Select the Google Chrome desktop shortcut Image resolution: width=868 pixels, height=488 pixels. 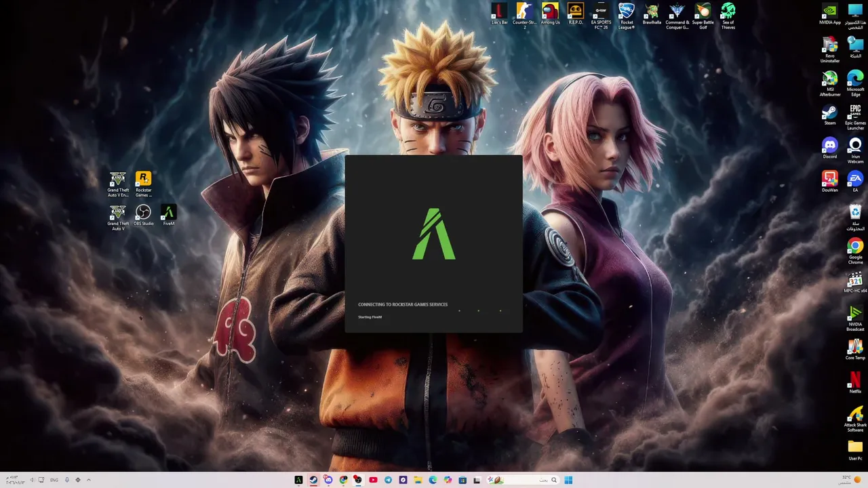[x=855, y=250]
